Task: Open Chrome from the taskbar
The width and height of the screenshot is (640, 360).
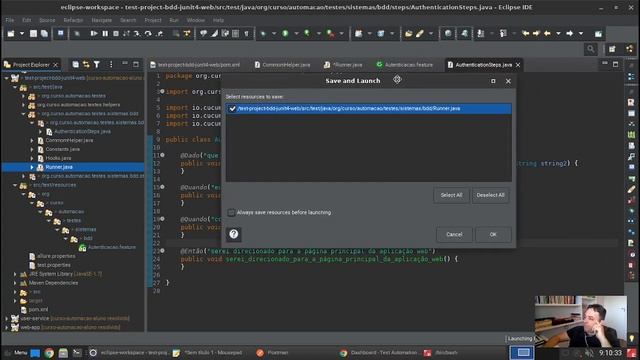Action: 49,353
